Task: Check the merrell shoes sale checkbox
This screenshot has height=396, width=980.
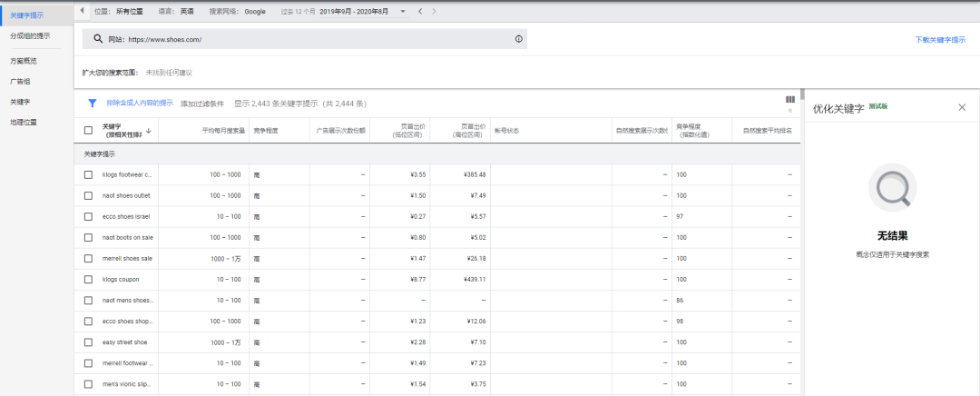Action: [88, 258]
